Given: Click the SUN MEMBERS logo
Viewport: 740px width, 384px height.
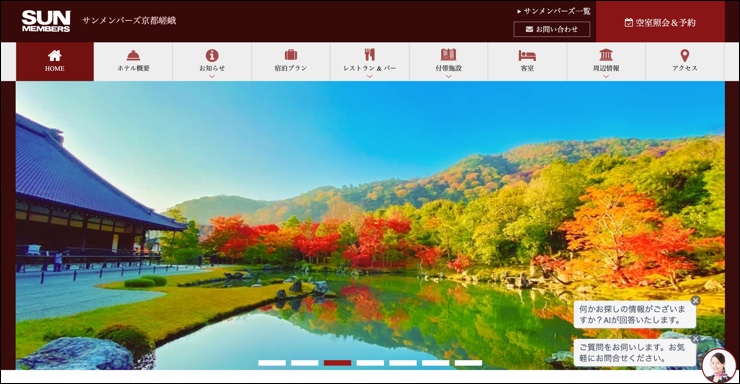Looking at the screenshot, I should coord(46,21).
